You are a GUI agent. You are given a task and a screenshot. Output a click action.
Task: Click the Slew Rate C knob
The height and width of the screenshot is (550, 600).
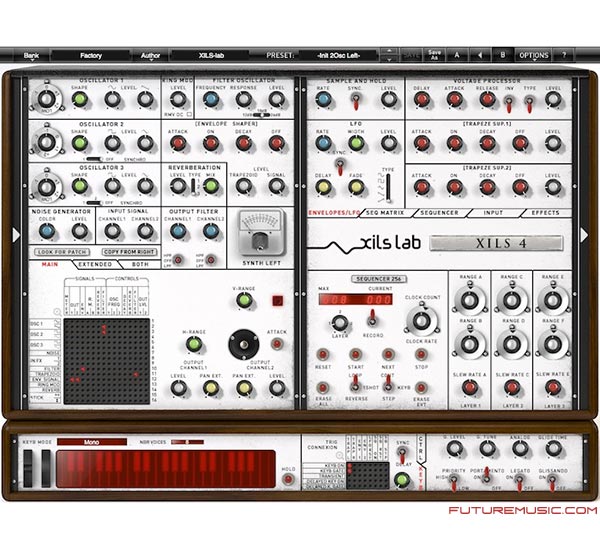pos(512,388)
